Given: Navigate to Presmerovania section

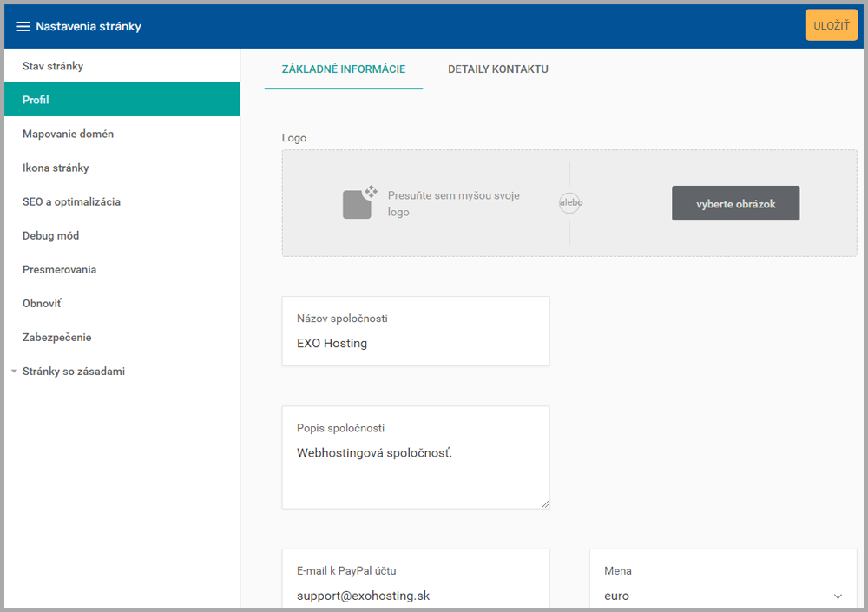Looking at the screenshot, I should pos(59,269).
